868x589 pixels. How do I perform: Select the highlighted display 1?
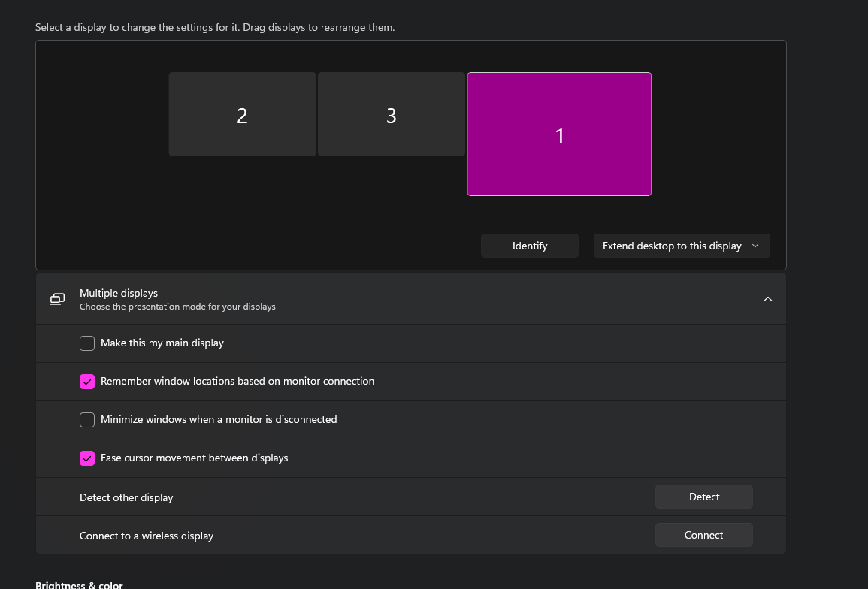559,134
